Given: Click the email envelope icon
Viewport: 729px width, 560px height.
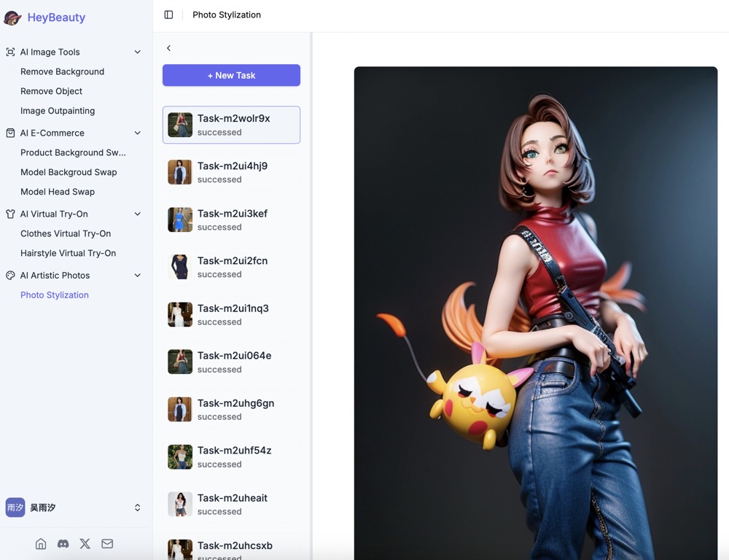Looking at the screenshot, I should click(107, 544).
